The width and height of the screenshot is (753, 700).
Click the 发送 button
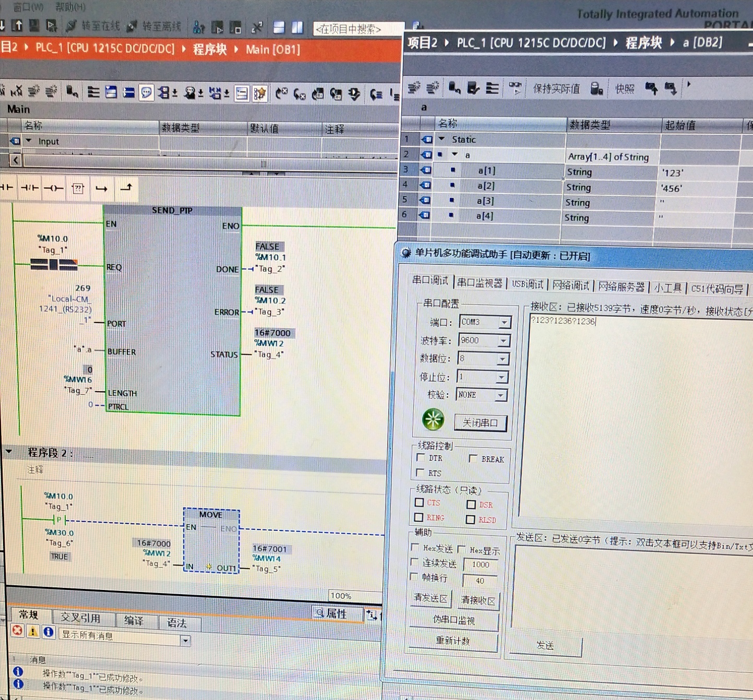(545, 646)
